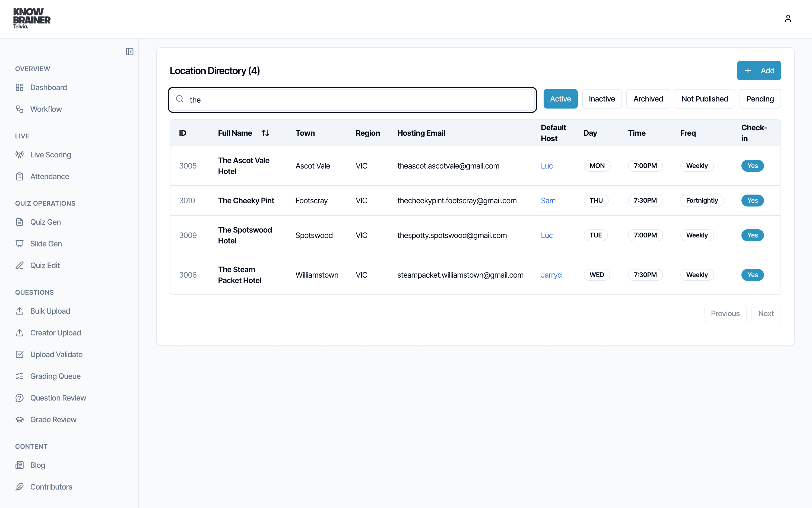Click the TUE day badge
Image resolution: width=812 pixels, height=508 pixels.
click(596, 235)
